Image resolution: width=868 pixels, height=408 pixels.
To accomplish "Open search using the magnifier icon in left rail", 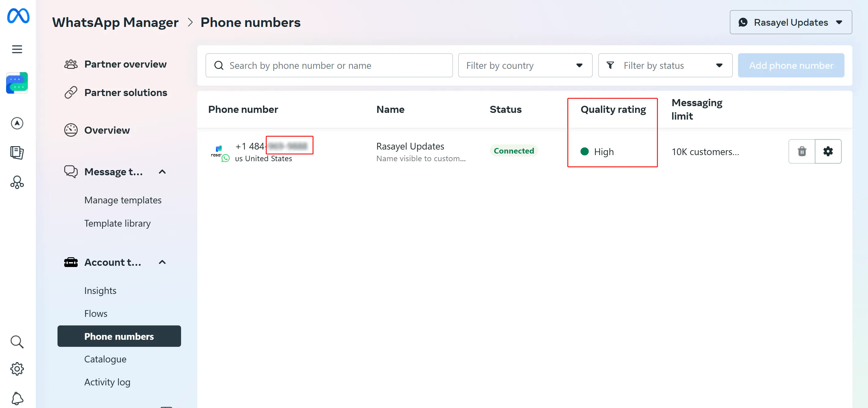I will click(x=17, y=342).
